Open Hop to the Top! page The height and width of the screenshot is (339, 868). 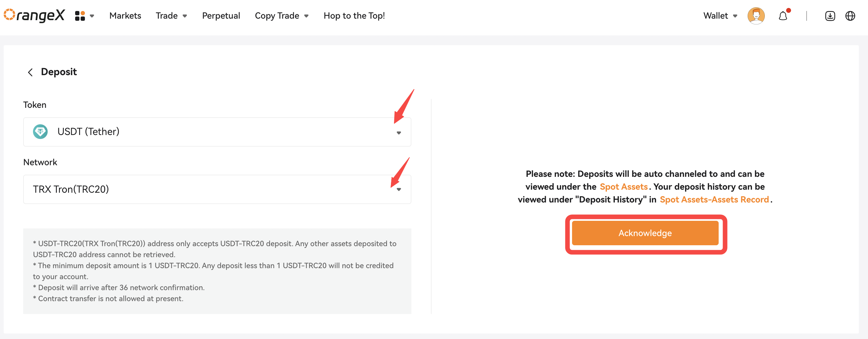click(x=354, y=16)
